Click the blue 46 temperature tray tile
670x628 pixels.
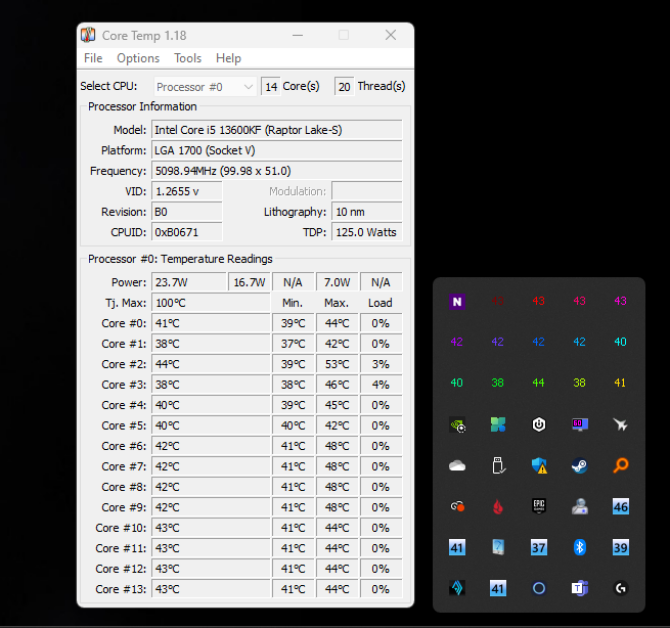(620, 506)
